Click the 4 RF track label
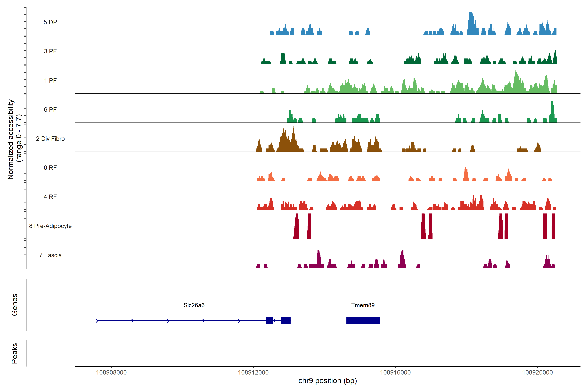 [50, 197]
